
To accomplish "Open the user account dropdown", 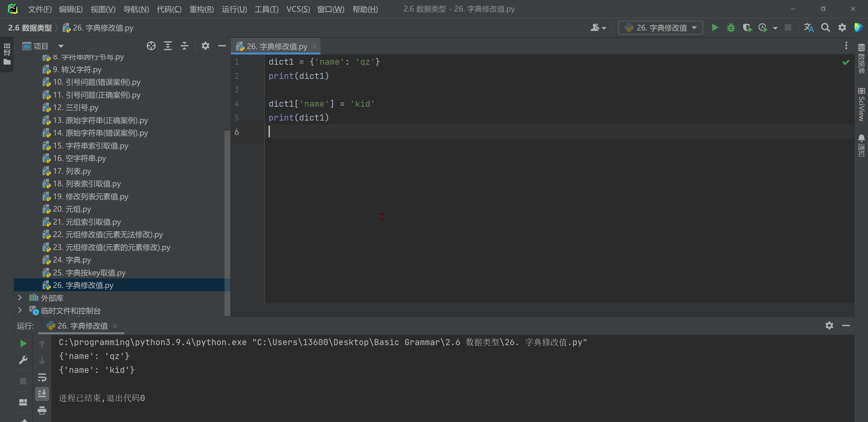I will [x=598, y=27].
